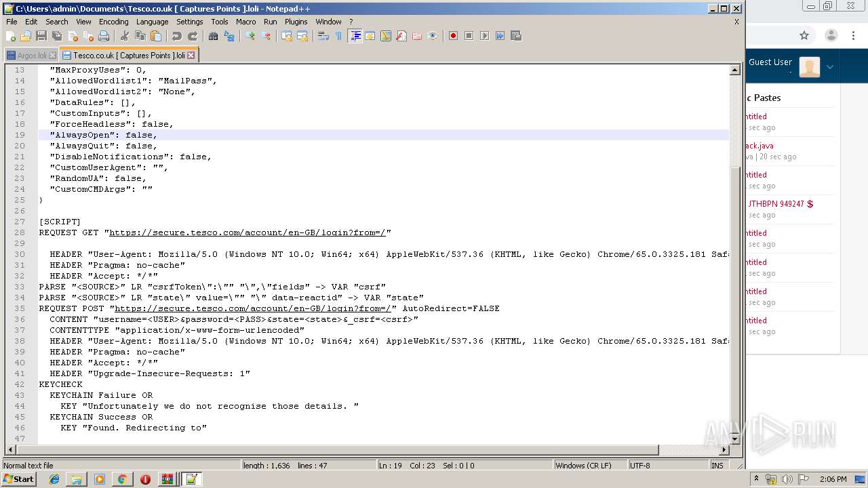Print the document with the Print icon

coord(104,36)
